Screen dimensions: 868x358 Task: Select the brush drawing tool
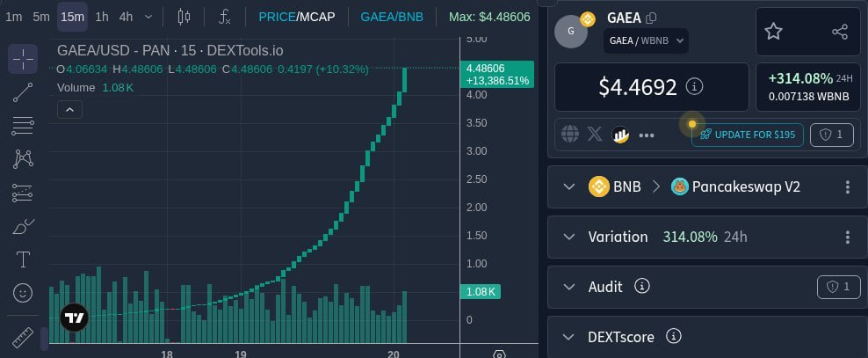pyautogui.click(x=23, y=226)
